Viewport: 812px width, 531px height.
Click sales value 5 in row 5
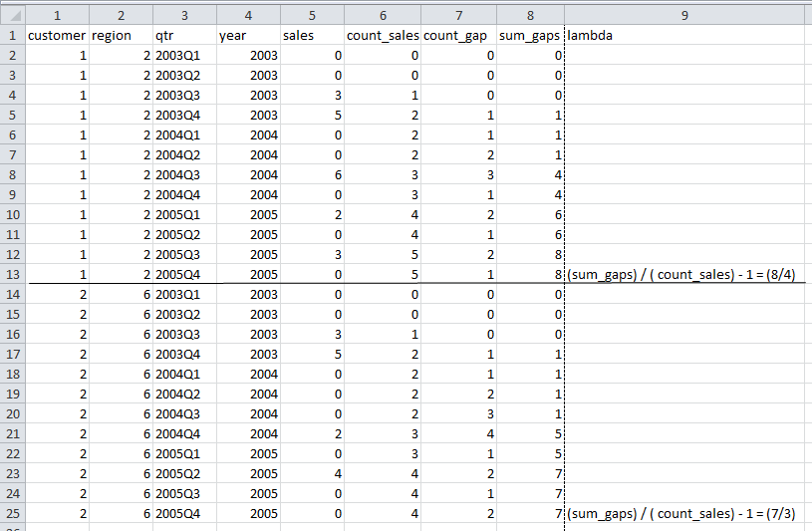(312, 115)
